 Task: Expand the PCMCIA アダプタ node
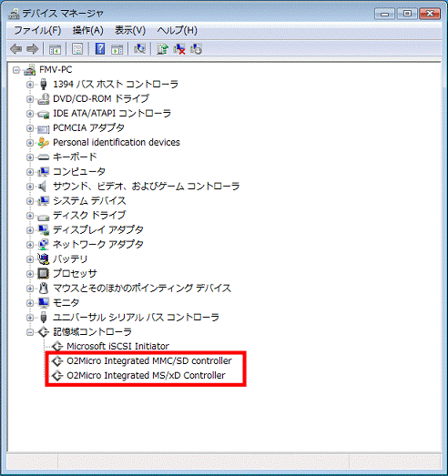pos(30,128)
